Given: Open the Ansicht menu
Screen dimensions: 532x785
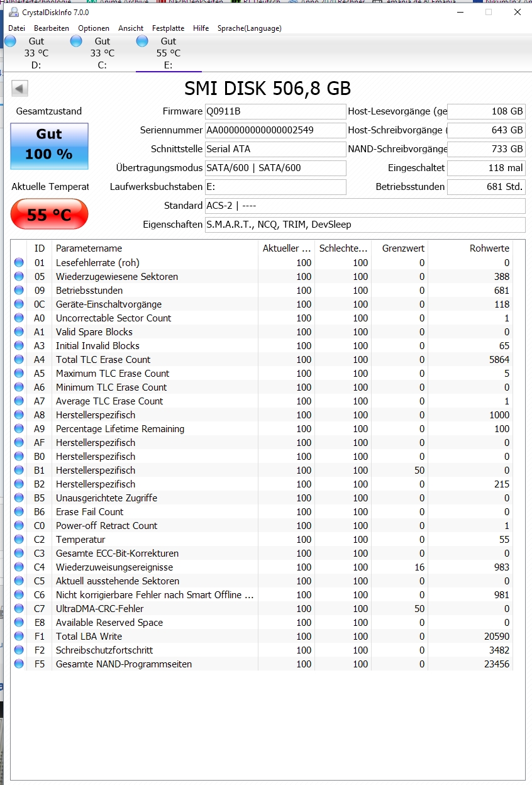Looking at the screenshot, I should click(131, 28).
